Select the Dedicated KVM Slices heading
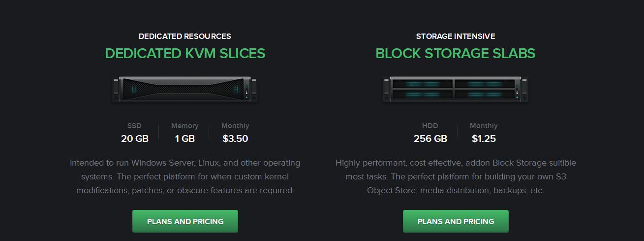Image resolution: width=644 pixels, height=241 pixels. point(185,53)
